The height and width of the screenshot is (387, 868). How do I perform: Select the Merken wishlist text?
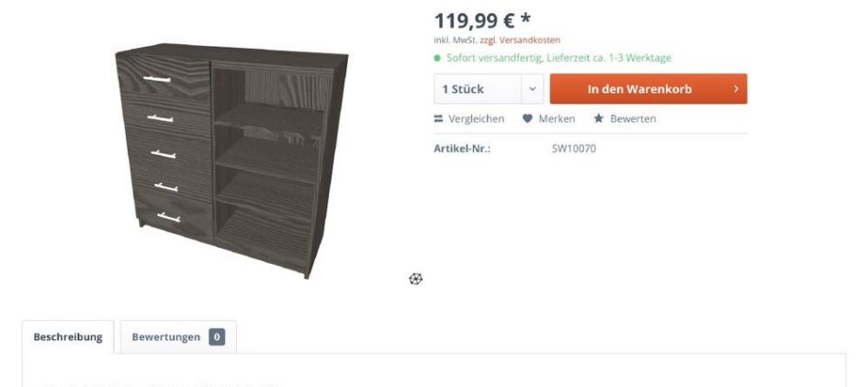click(557, 119)
